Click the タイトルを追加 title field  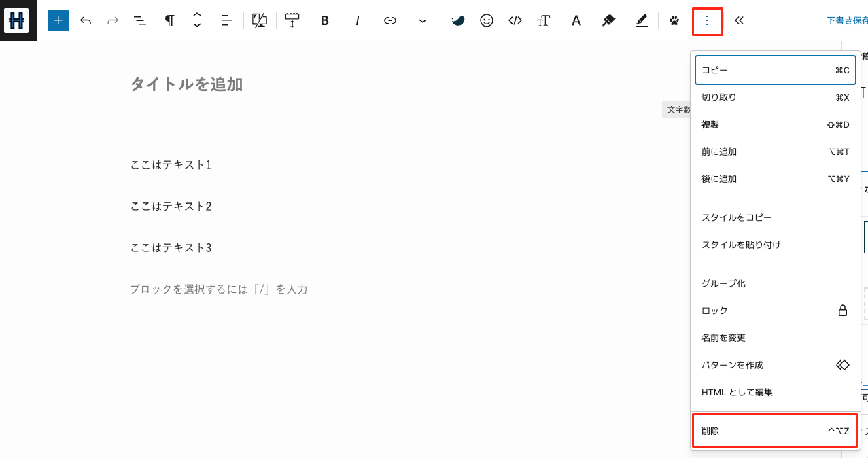(x=187, y=84)
